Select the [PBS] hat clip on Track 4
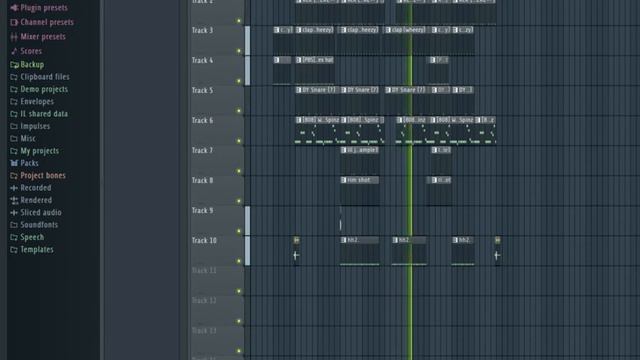 tap(315, 71)
